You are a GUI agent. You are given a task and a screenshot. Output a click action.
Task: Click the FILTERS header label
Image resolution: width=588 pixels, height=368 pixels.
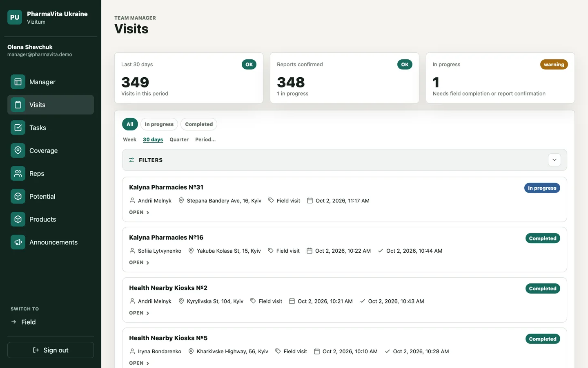(151, 160)
